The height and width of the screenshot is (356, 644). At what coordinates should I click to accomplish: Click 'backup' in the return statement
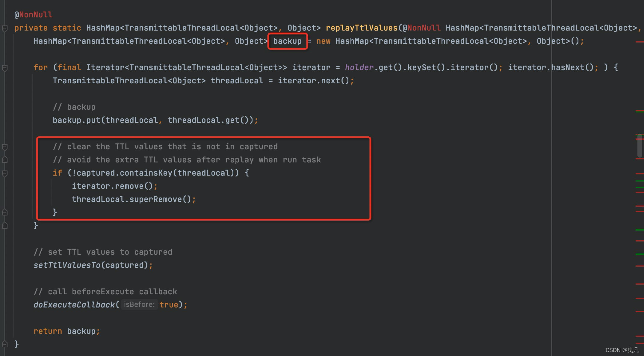tap(81, 331)
